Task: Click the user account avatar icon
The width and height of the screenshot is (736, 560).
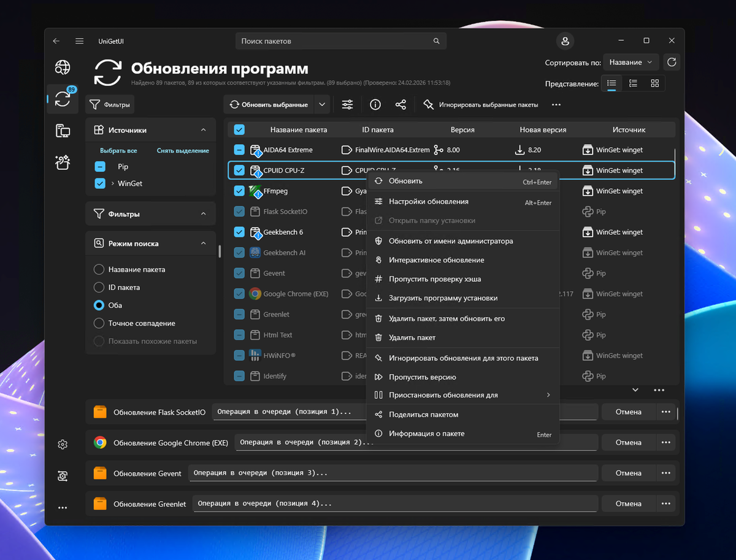Action: tap(565, 41)
